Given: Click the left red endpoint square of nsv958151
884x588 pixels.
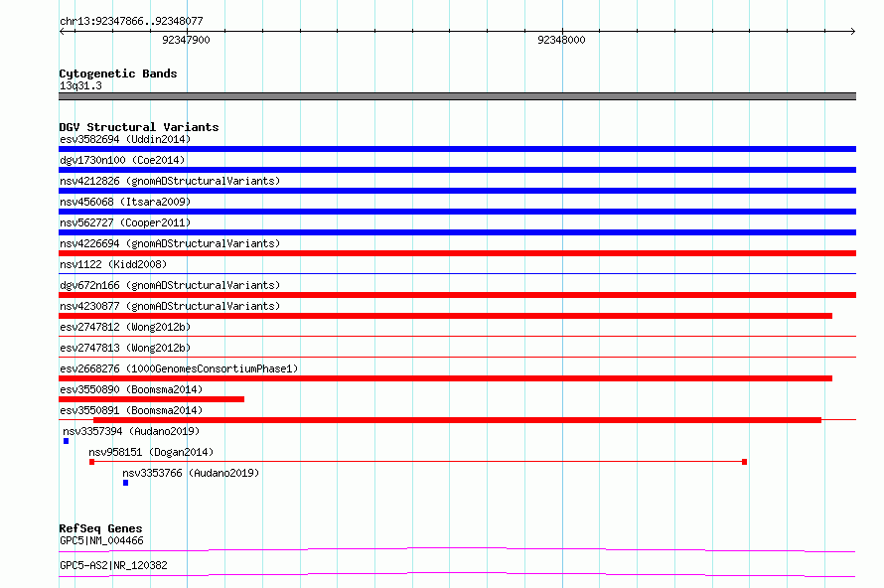Looking at the screenshot, I should point(92,462).
